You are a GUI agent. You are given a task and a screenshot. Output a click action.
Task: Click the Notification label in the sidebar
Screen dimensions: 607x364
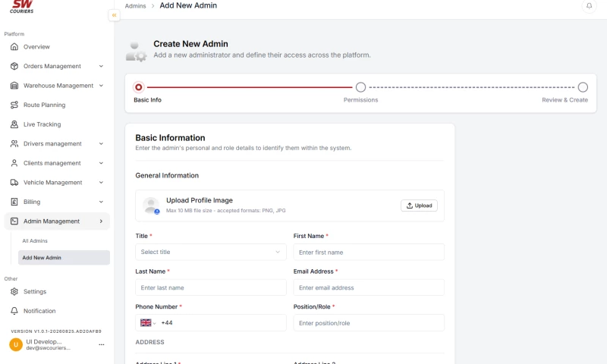tap(39, 311)
